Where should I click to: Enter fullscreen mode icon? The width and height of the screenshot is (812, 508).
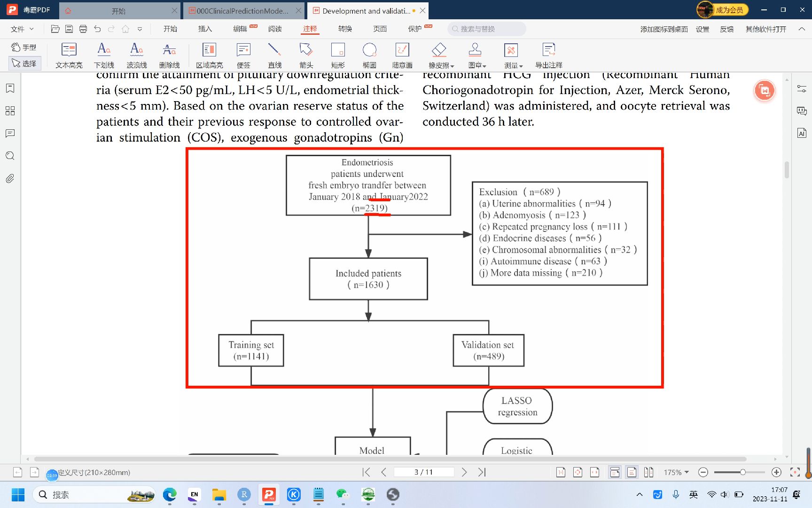coord(795,472)
